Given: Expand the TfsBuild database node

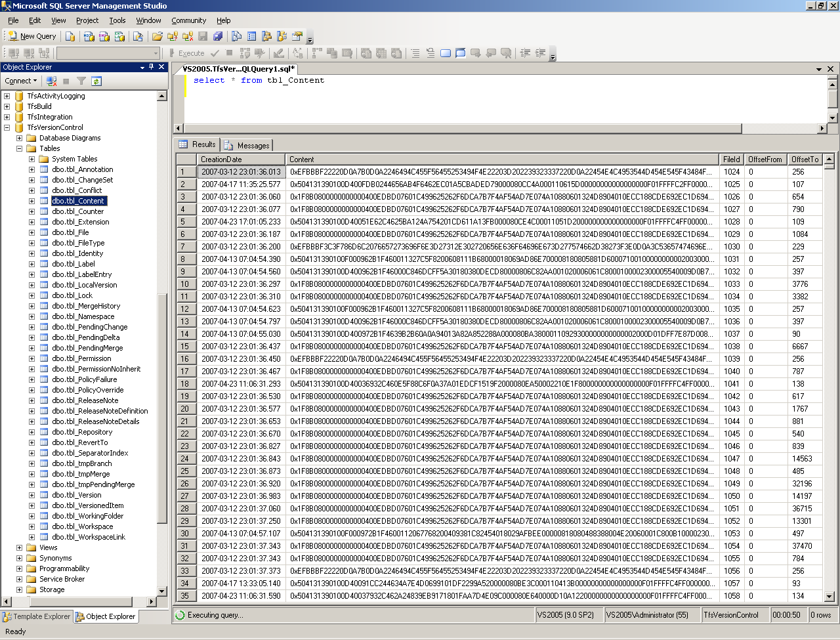Looking at the screenshot, I should [7, 106].
